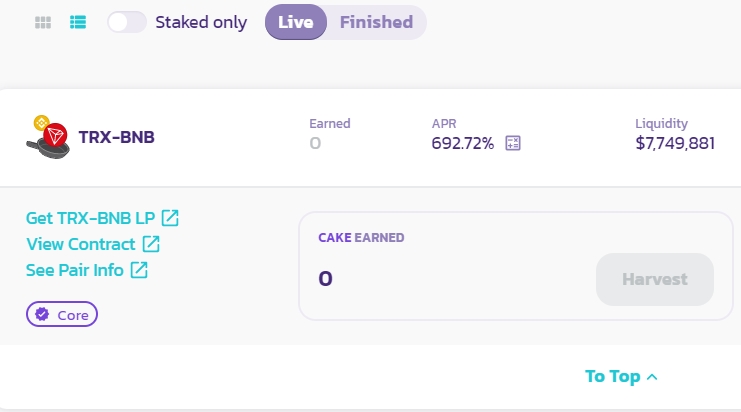Screen dimensions: 741x412
Task: Click the Liquidity value $7,749,881
Action: tap(675, 143)
